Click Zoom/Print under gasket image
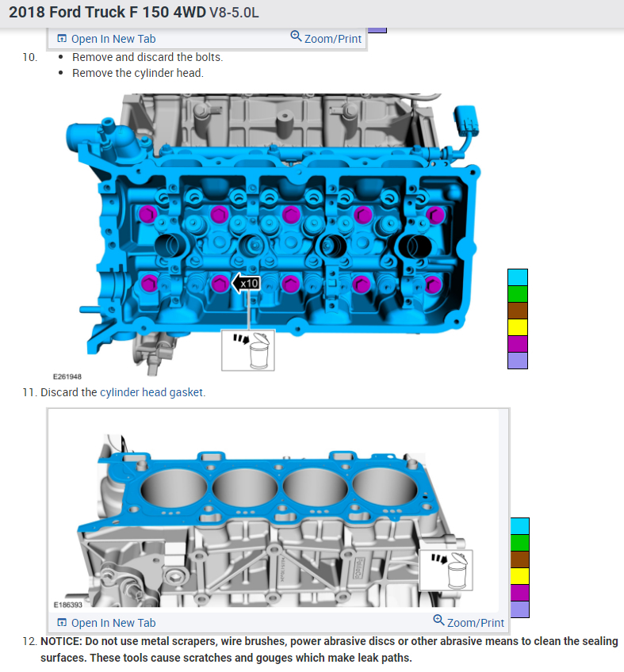The width and height of the screenshot is (624, 672). 469,622
